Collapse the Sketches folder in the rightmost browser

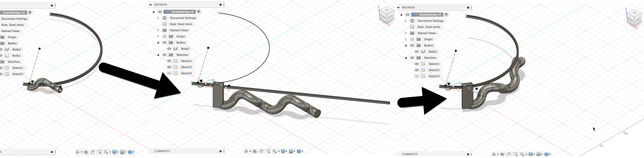click(406, 58)
